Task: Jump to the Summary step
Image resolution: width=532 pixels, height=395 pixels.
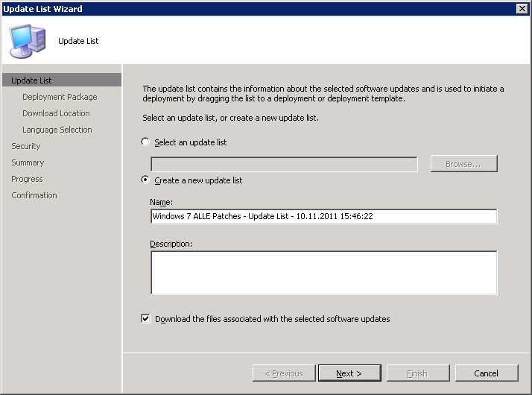Action: coord(28,162)
